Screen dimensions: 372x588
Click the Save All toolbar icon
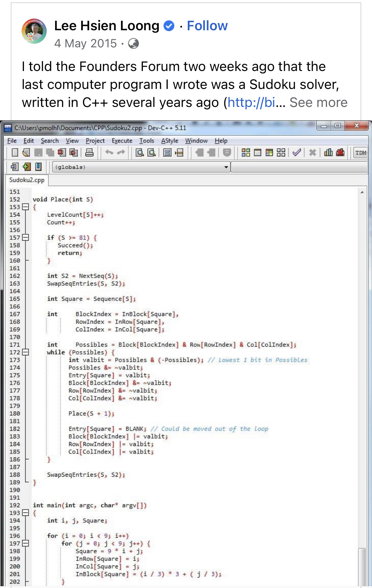50,153
